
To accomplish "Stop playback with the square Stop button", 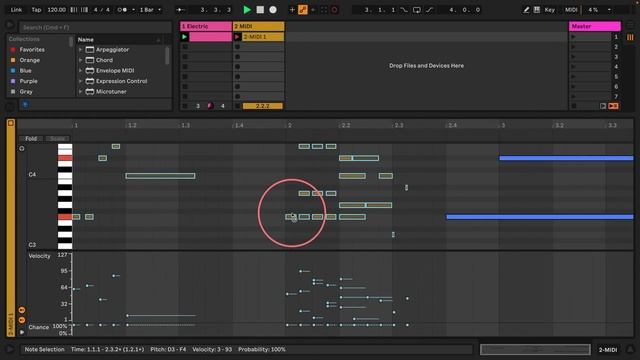I will tap(260, 9).
